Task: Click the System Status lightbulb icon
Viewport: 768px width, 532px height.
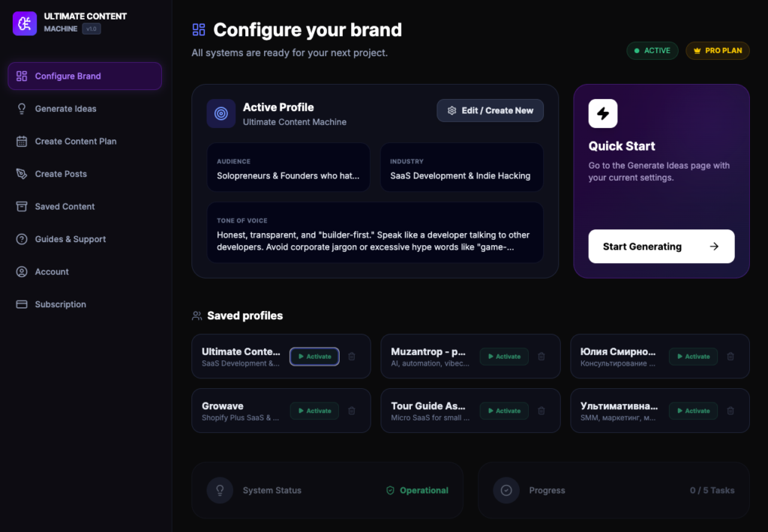Action: [220, 491]
